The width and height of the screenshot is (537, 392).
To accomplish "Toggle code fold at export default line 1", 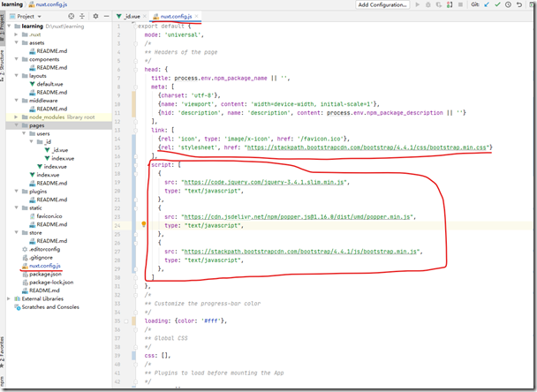I will point(136,26).
